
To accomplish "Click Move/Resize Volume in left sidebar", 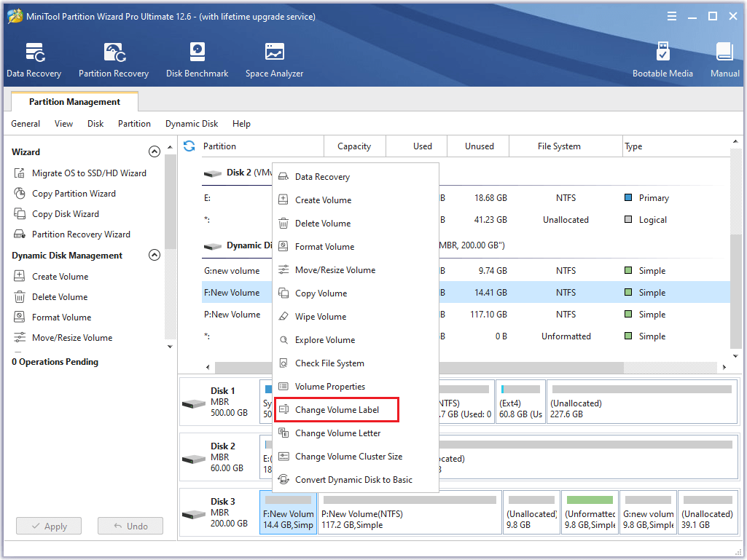I will tap(63, 338).
